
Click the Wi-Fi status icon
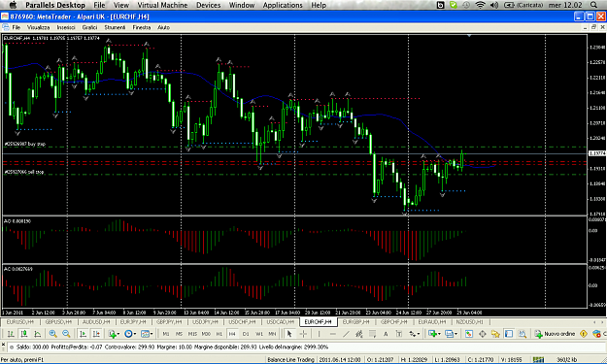click(x=481, y=5)
